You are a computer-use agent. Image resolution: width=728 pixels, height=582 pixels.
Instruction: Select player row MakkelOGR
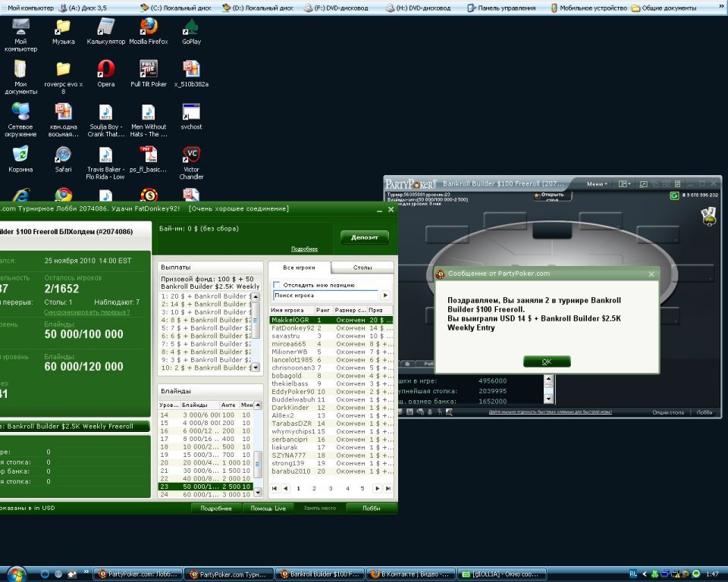pyautogui.click(x=331, y=320)
